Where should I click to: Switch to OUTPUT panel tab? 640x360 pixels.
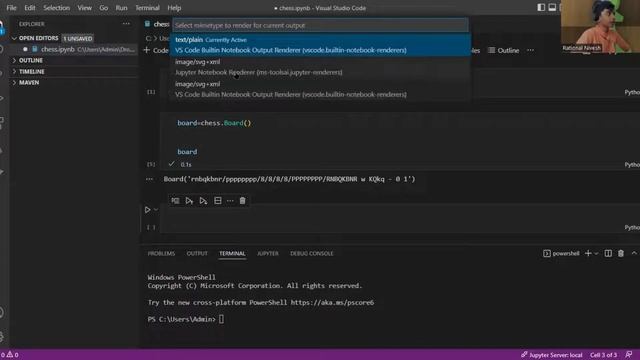pos(197,253)
